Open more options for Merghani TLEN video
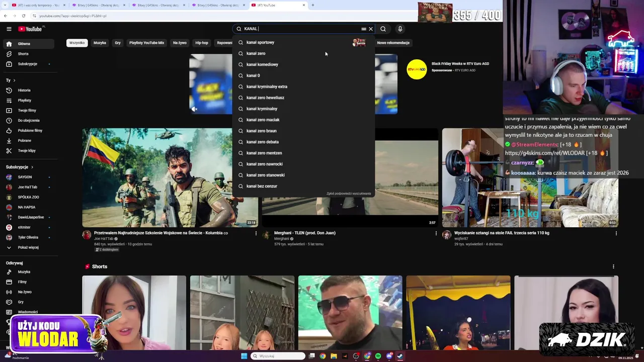 (436, 233)
